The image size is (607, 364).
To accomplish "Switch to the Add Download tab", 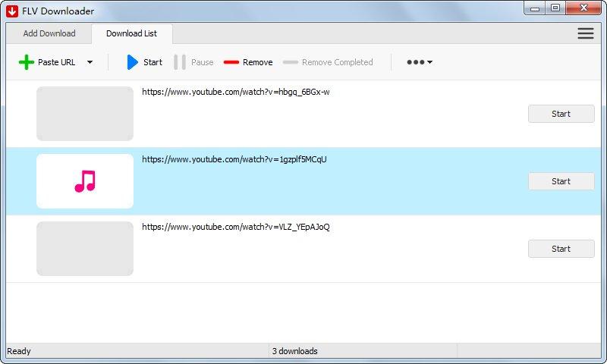I will click(49, 33).
